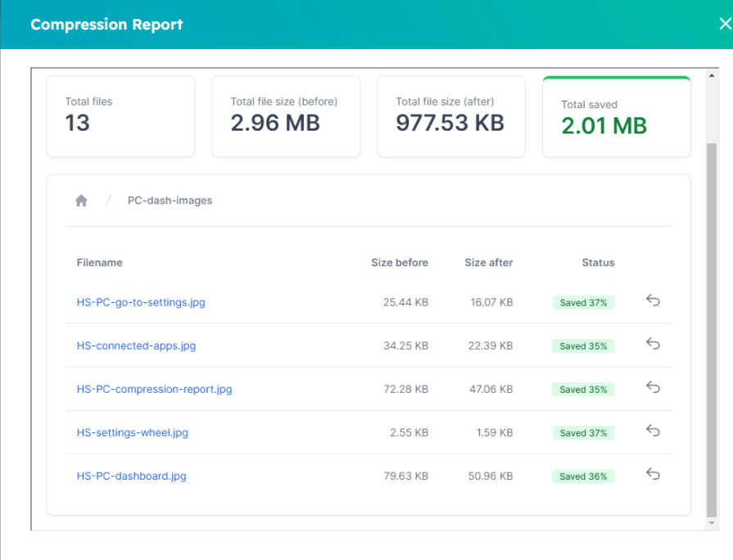The image size is (733, 560).
Task: Click the PC-dash-images breadcrumb folder
Action: [x=170, y=201]
